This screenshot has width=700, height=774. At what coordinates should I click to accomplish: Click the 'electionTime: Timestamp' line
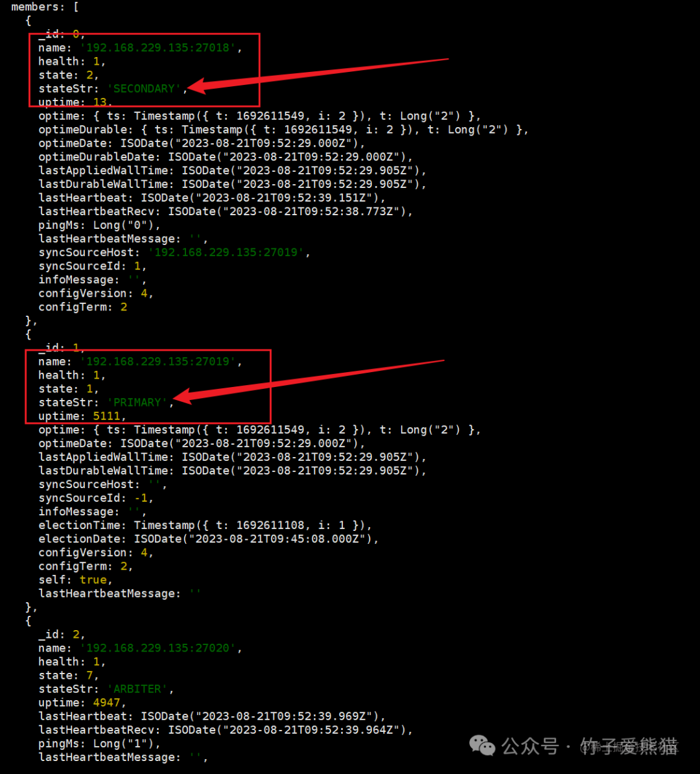205,525
